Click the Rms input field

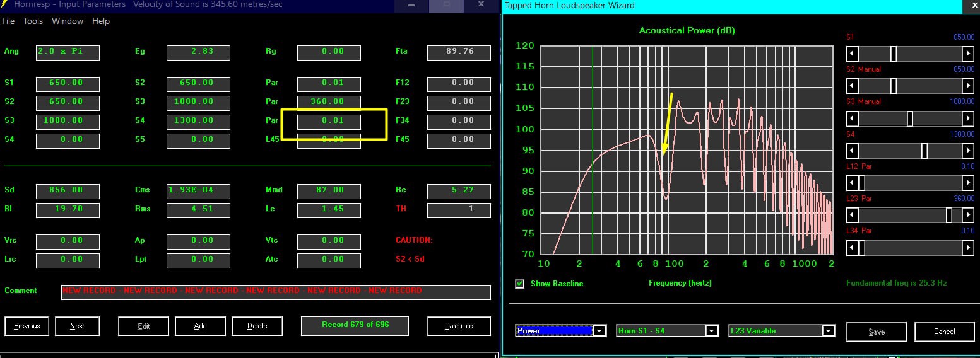[x=198, y=209]
